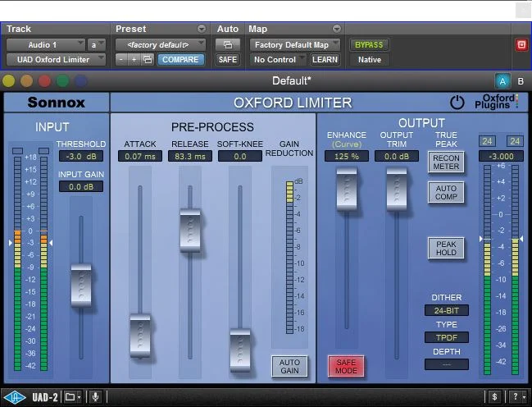The width and height of the screenshot is (532, 407).
Task: Click the Oxford Plugins logo
Action: (497, 102)
